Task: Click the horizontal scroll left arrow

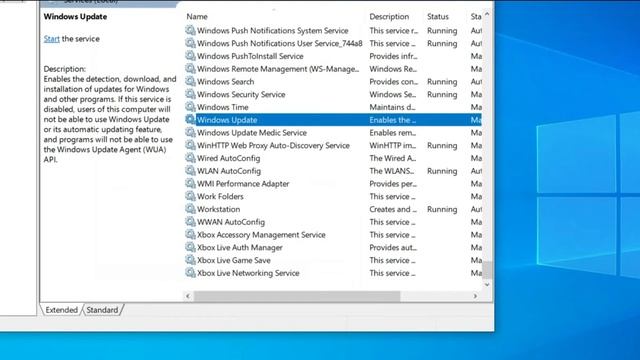Action: pos(188,296)
